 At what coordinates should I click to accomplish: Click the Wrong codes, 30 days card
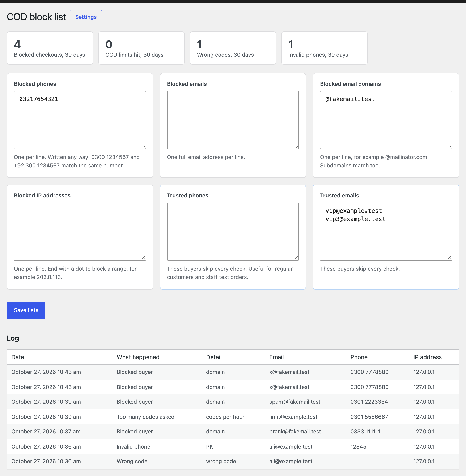(233, 48)
